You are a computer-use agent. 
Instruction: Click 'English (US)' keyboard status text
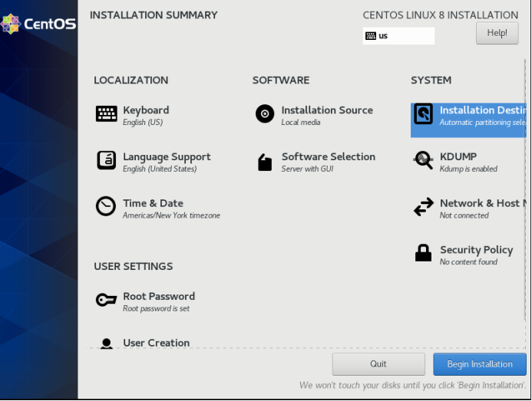[143, 123]
